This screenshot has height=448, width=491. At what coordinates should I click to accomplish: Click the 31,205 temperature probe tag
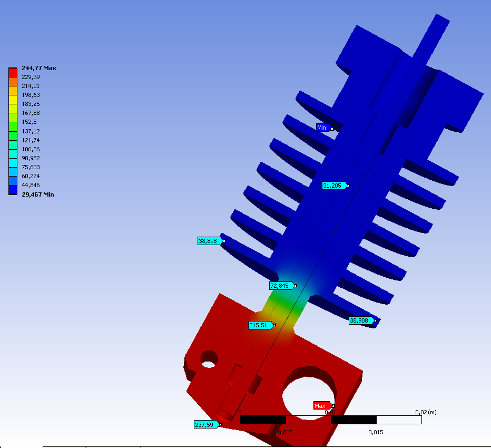pyautogui.click(x=333, y=186)
